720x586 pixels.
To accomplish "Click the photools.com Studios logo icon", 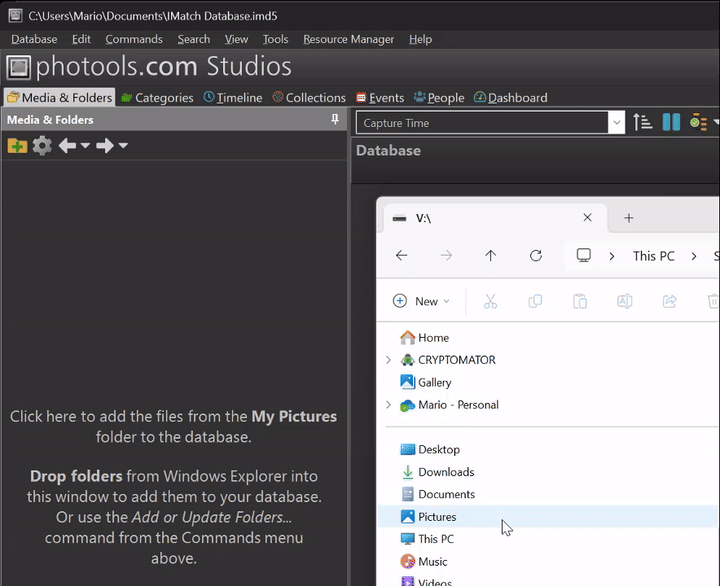I will tap(18, 67).
